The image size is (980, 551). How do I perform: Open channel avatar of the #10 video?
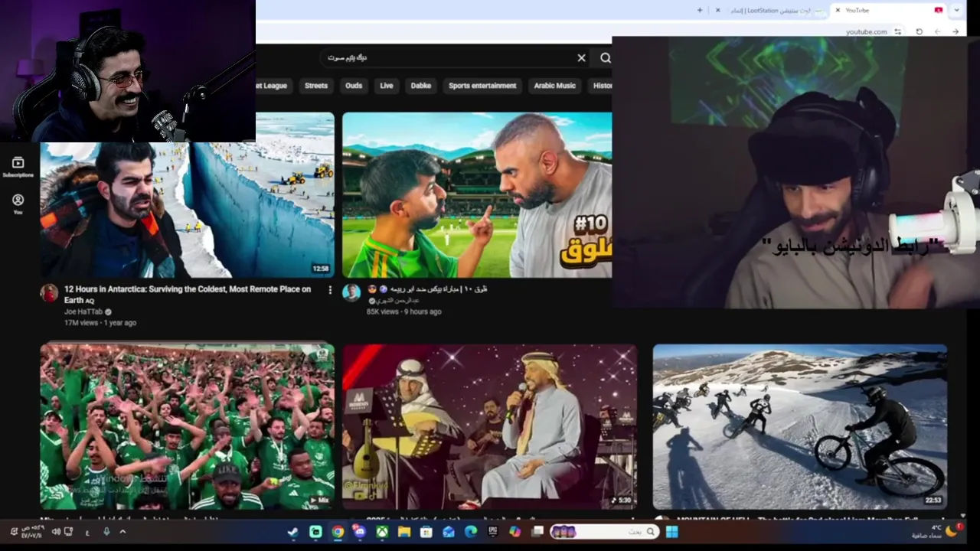[351, 293]
